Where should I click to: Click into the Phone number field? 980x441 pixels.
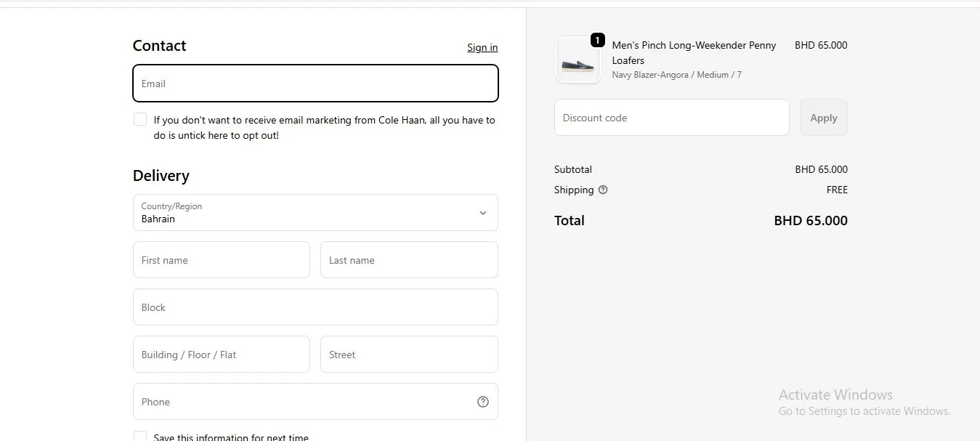(x=315, y=401)
